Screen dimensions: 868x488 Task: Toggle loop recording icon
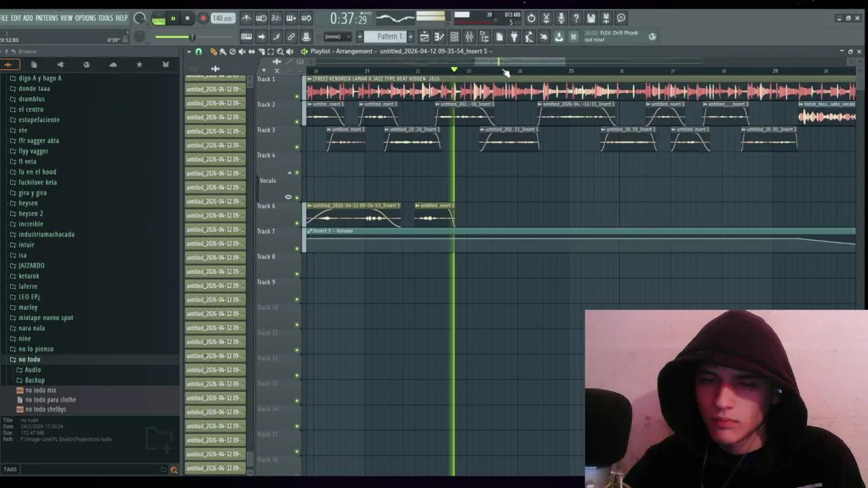tap(306, 18)
